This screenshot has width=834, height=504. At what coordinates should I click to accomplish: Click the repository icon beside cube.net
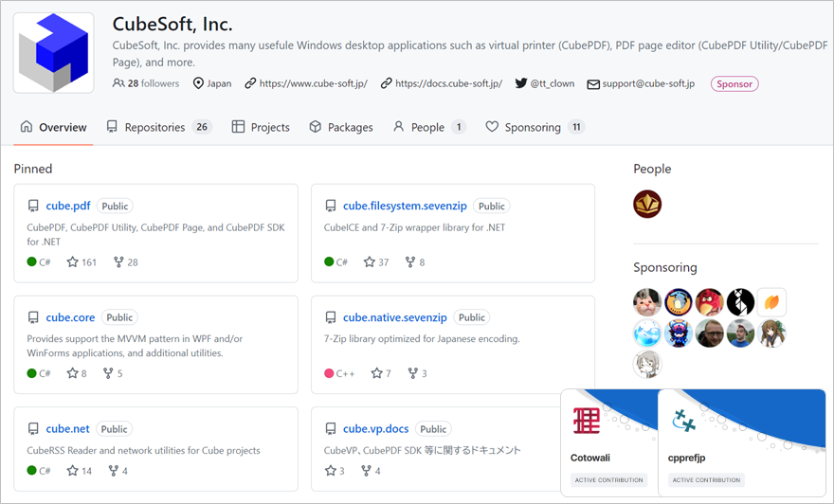tap(33, 428)
